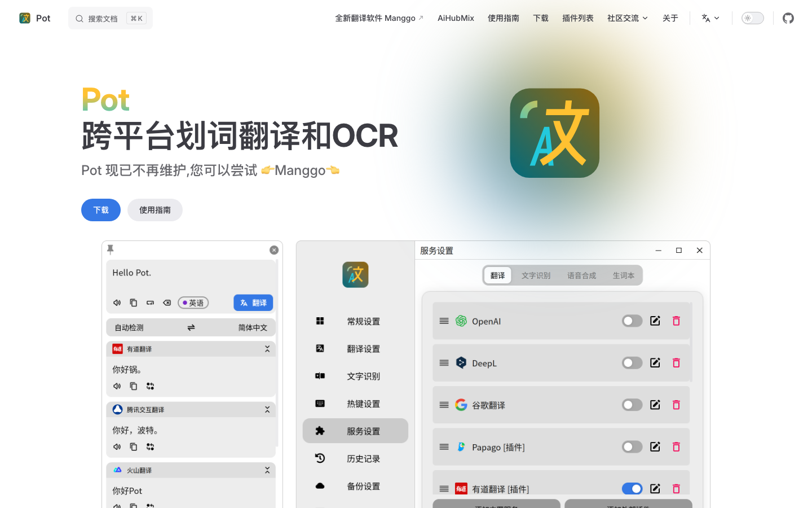Open the AiHubMix nav link
Screen dimensions: 812x508
point(456,18)
